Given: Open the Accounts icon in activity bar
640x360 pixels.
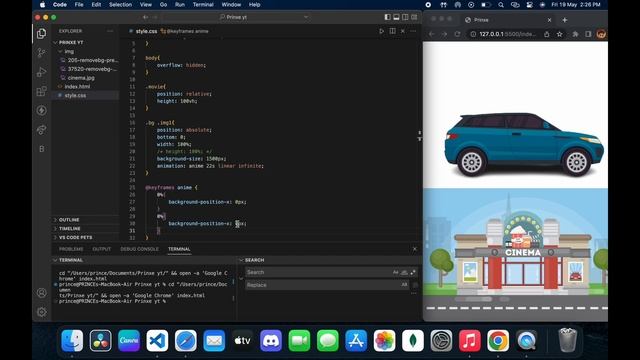Looking at the screenshot, I should (41, 293).
